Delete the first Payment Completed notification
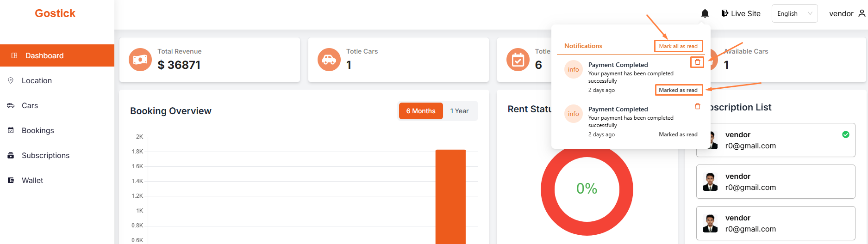Screen dimensions: 868x244 click(x=697, y=62)
